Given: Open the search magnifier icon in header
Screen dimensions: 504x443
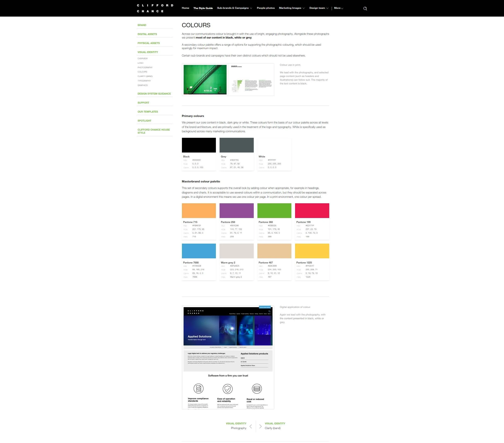Looking at the screenshot, I should click(x=365, y=8).
